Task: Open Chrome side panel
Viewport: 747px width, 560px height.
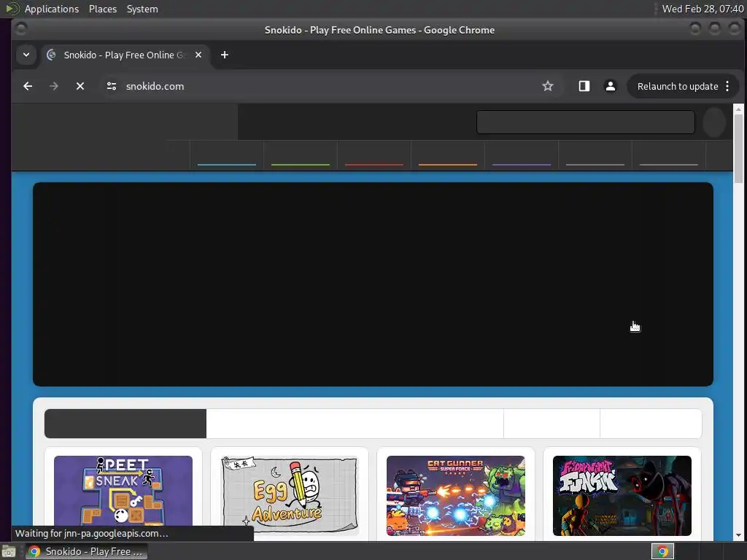Action: 584,86
